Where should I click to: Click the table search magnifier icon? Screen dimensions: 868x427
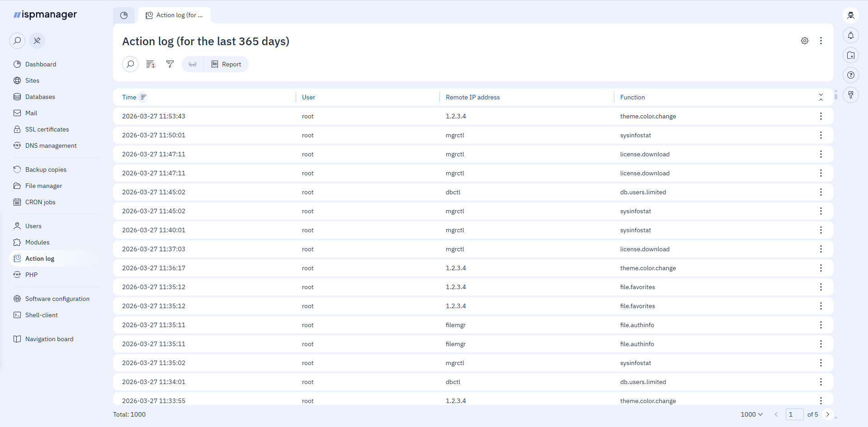click(x=130, y=64)
